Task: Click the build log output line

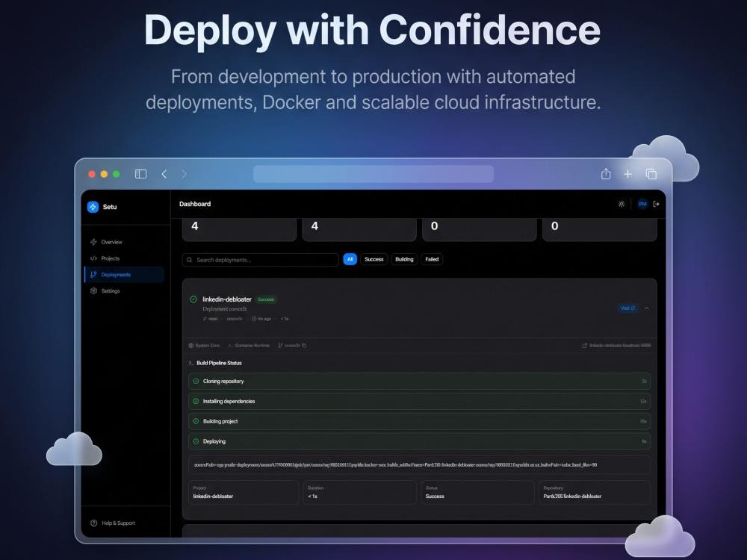Action: [x=419, y=464]
